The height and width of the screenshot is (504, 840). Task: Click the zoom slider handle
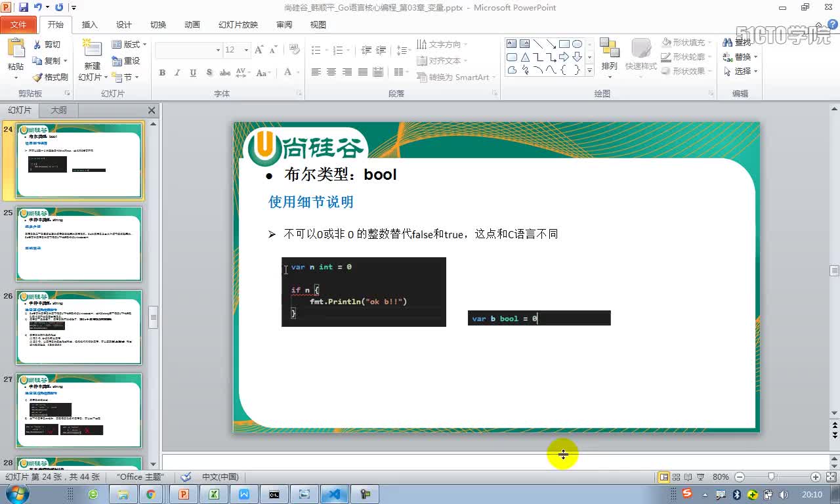point(771,477)
